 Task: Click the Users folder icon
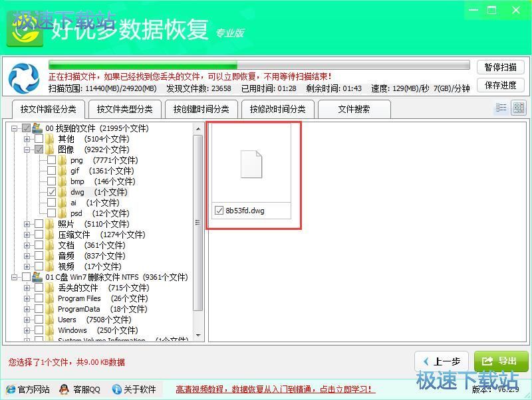click(49, 320)
